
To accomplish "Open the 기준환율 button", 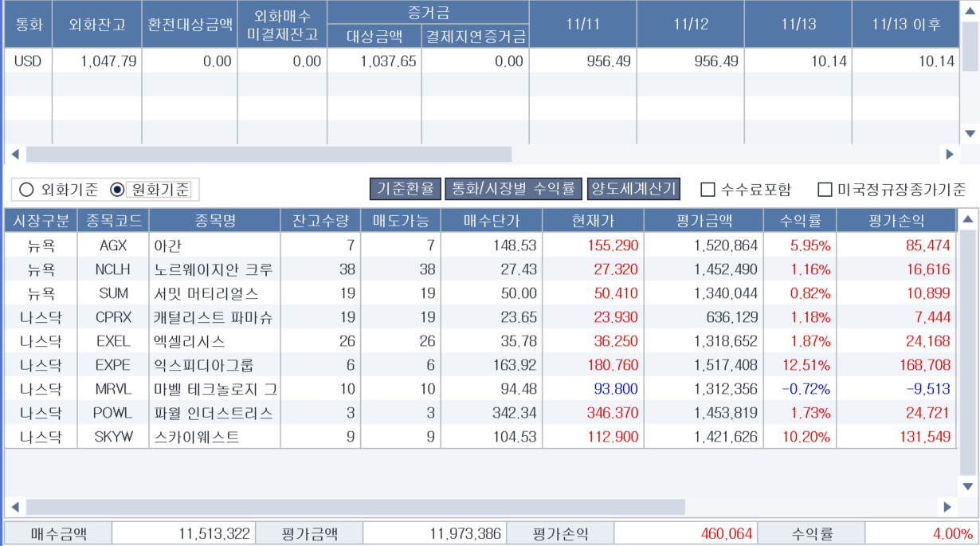I will [x=406, y=189].
